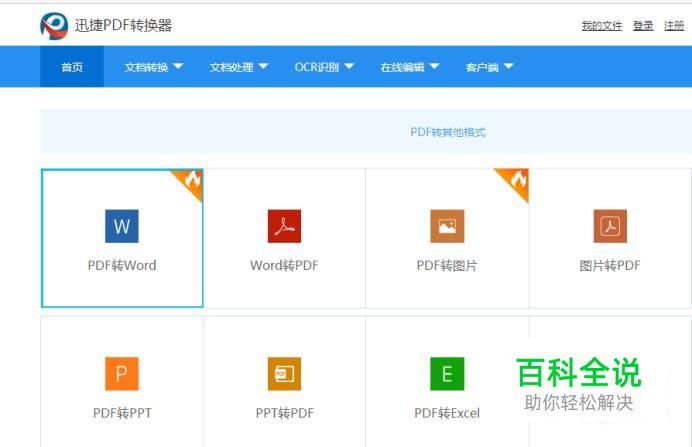The image size is (692, 447).
Task: Expand the arrow beside 文档转换
Action: tap(178, 66)
